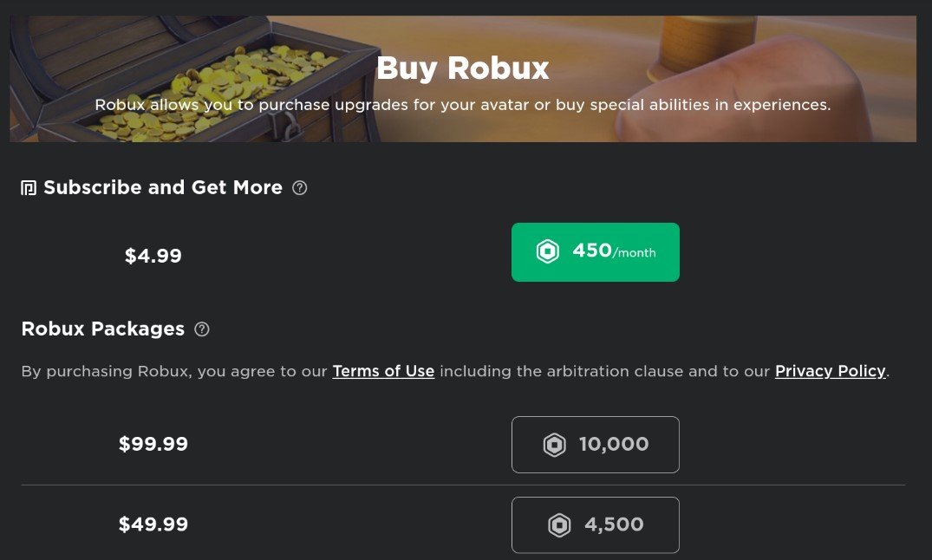Purchase the 4,500 Robux package
Screen dimensions: 932x560
pos(596,525)
